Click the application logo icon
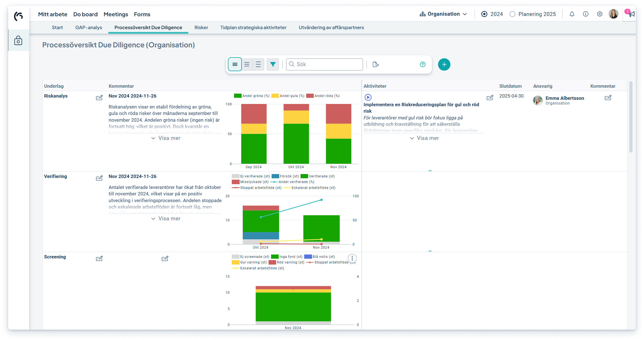Image resolution: width=644 pixels, height=340 pixels. pos(19,16)
